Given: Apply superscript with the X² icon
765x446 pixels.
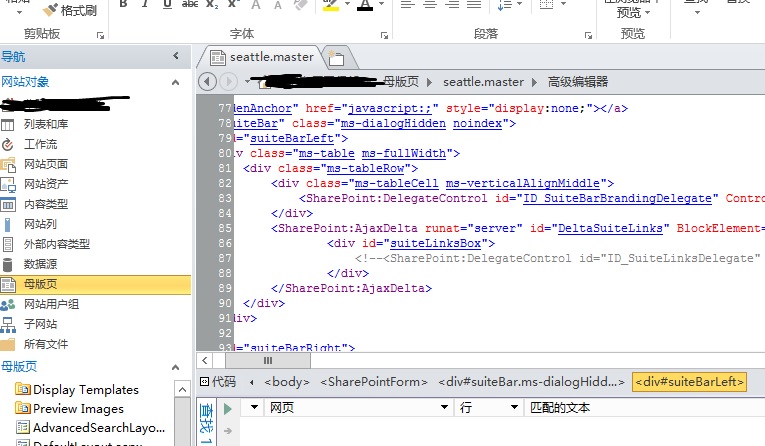Looking at the screenshot, I should coord(234,4).
